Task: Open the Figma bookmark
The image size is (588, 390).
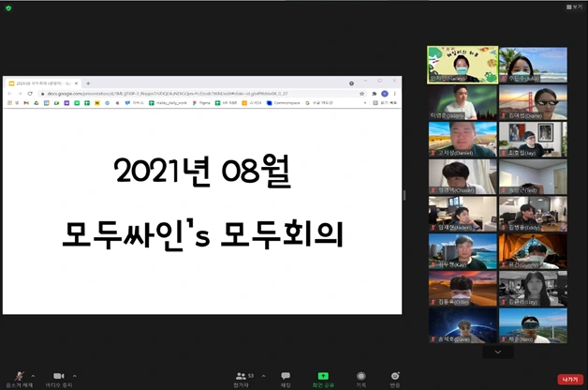Action: tap(201, 103)
